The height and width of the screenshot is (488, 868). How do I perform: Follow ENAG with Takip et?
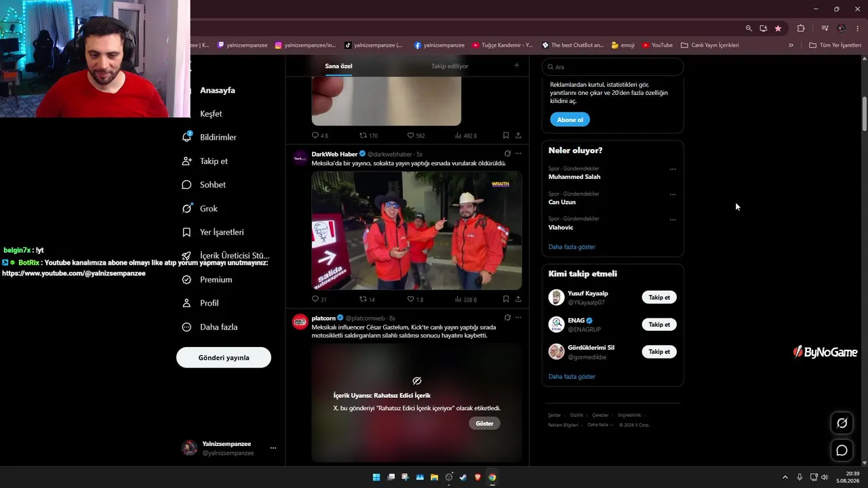point(659,325)
